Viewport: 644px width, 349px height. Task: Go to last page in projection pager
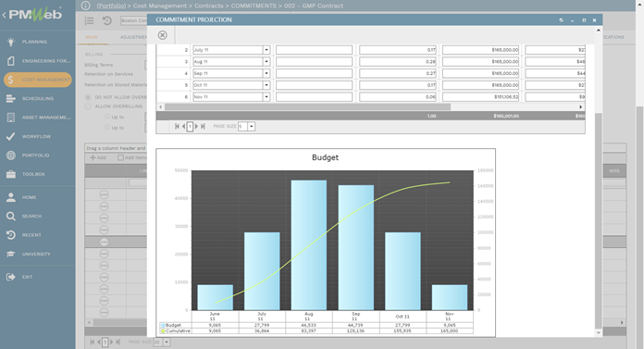click(203, 127)
